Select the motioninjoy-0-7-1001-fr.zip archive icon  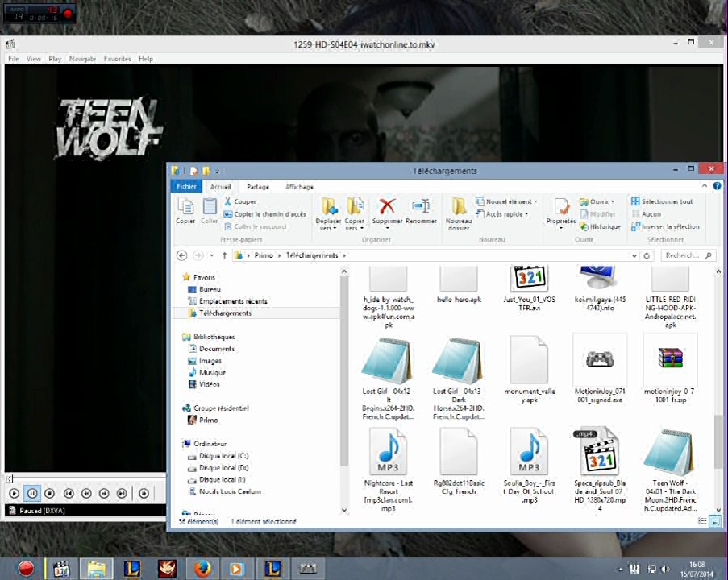671,359
